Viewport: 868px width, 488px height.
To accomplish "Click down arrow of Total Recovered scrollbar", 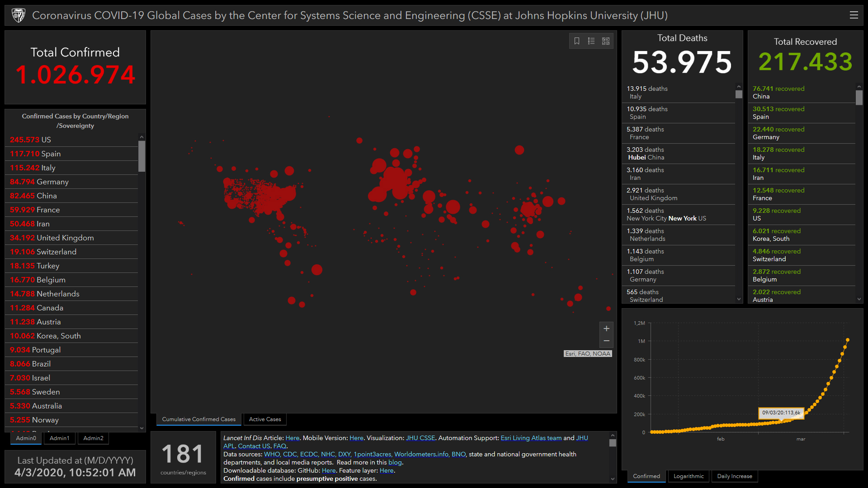I will pyautogui.click(x=859, y=299).
